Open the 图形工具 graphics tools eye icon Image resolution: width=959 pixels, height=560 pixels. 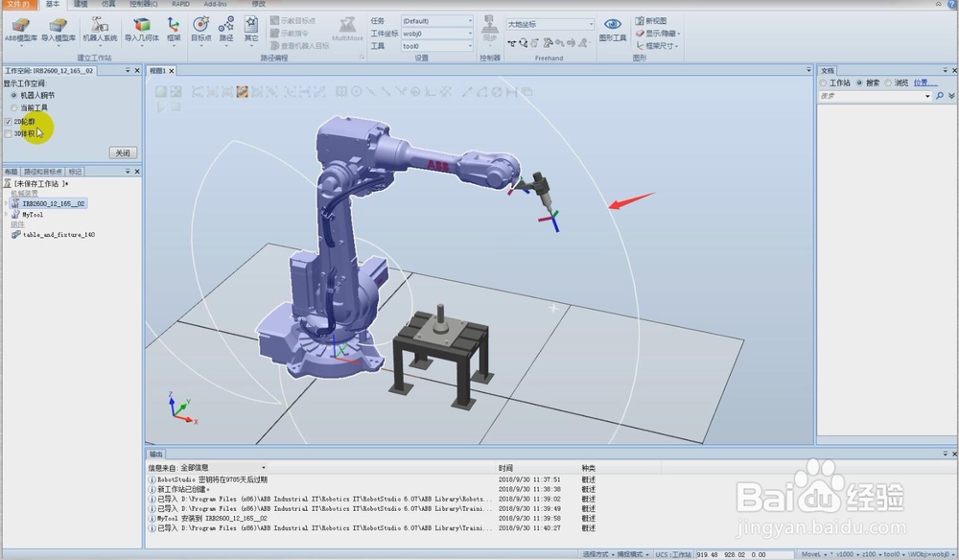point(612,30)
